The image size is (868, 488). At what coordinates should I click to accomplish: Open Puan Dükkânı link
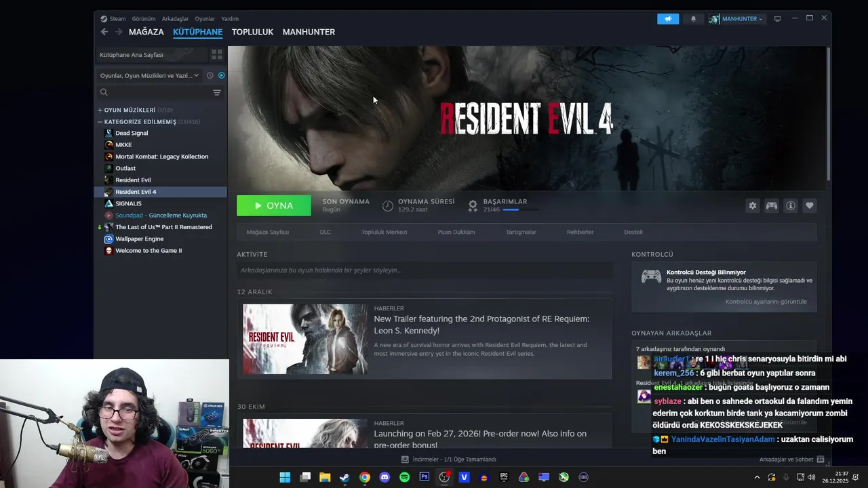coord(456,232)
